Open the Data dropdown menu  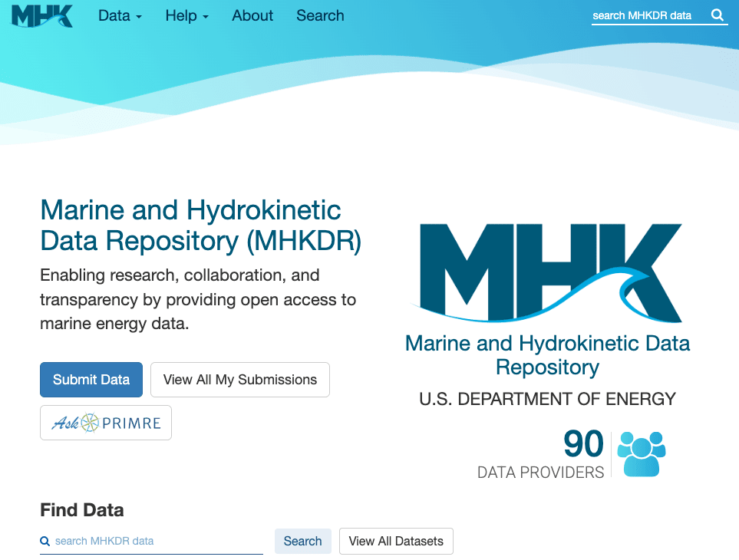click(120, 15)
